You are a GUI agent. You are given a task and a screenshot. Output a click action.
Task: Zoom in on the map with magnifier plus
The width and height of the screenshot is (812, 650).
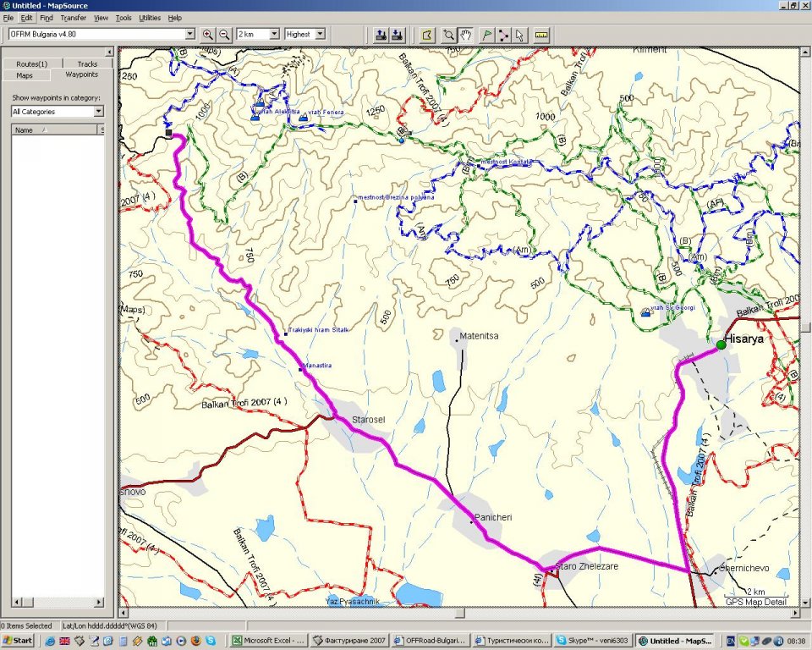[208, 35]
